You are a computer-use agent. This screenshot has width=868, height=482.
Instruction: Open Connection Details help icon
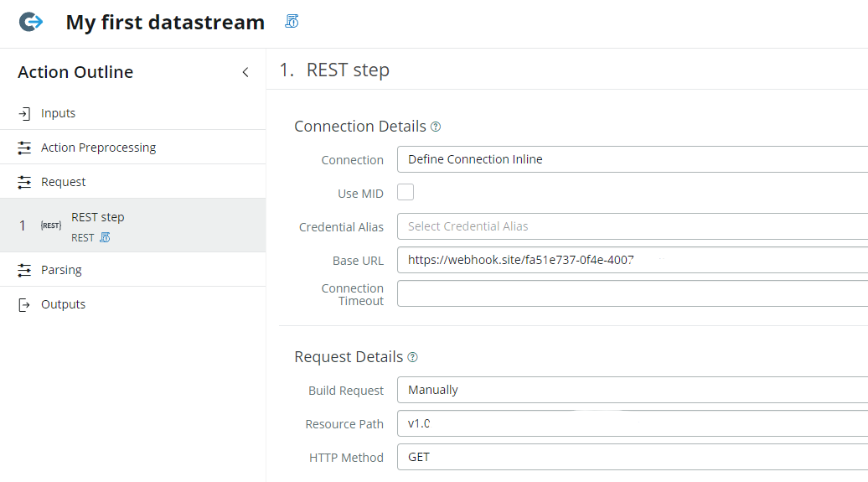pos(436,127)
